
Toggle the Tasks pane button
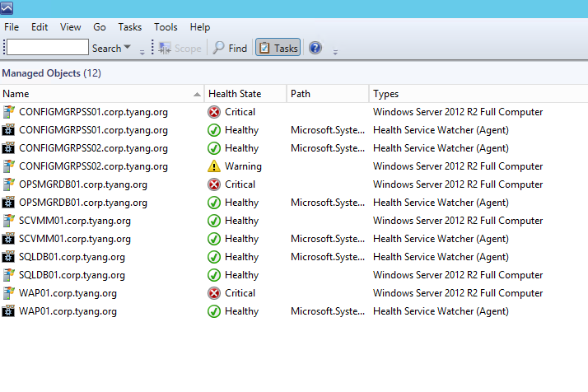(x=278, y=48)
